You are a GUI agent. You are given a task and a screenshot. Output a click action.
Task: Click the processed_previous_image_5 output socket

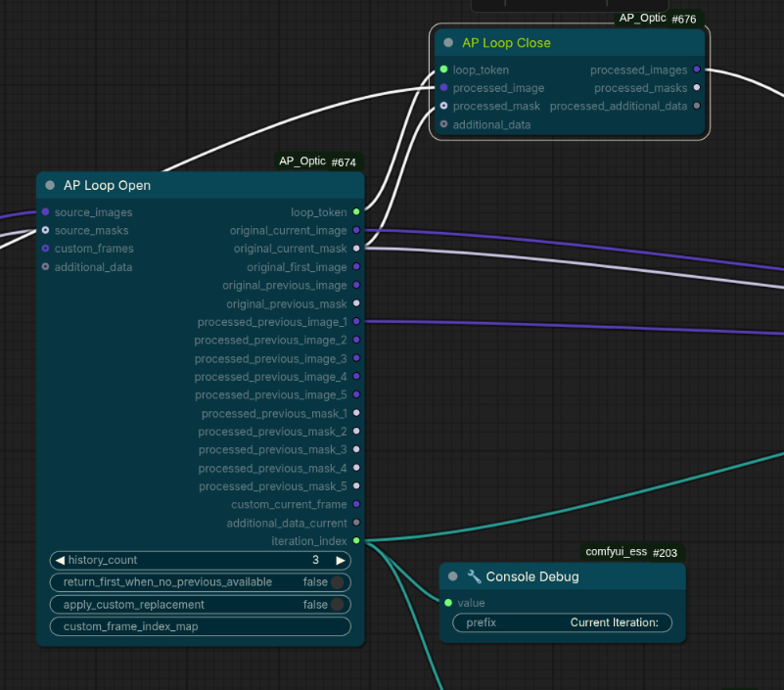(x=356, y=394)
